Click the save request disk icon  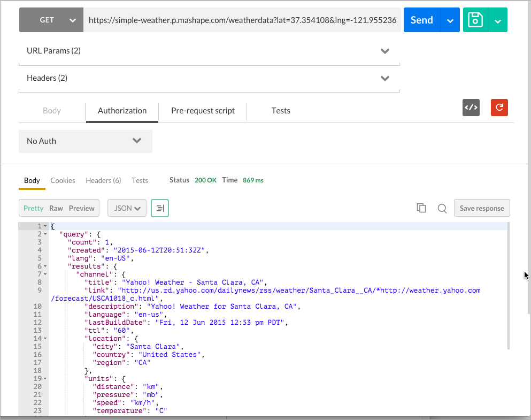(x=475, y=20)
